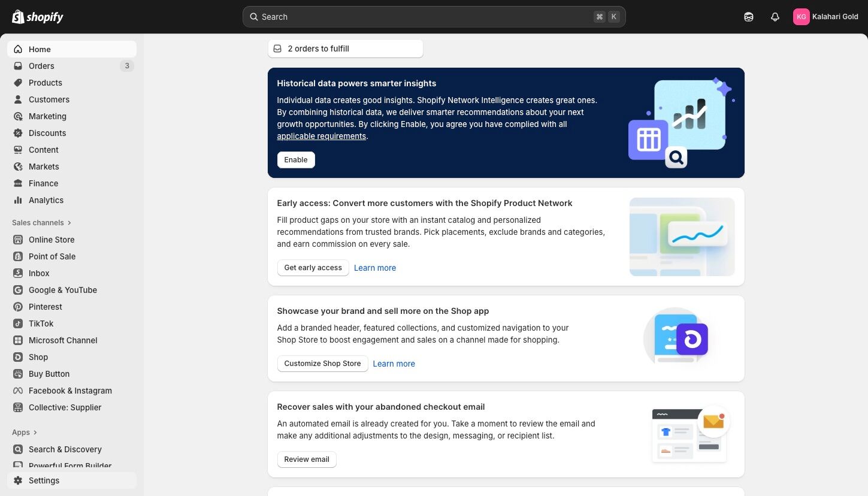Click Learn more about Shopify Product Network
Viewport: 868px width, 496px height.
tap(375, 268)
